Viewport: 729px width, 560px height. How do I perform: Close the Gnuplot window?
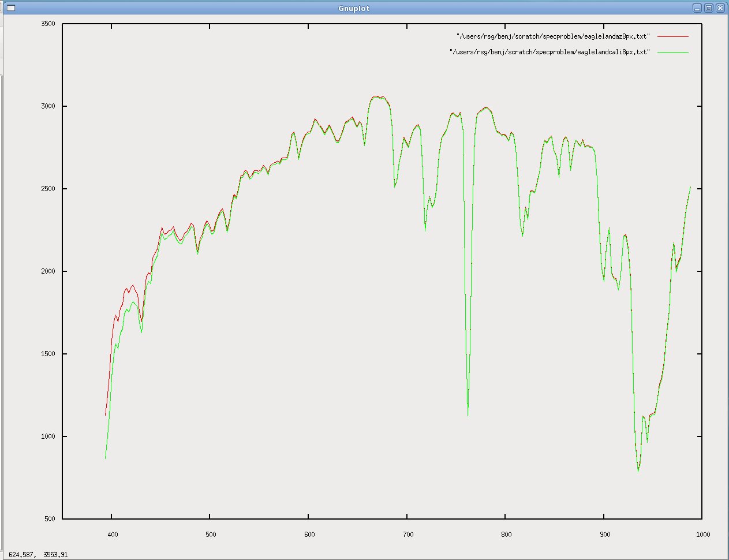[x=719, y=8]
